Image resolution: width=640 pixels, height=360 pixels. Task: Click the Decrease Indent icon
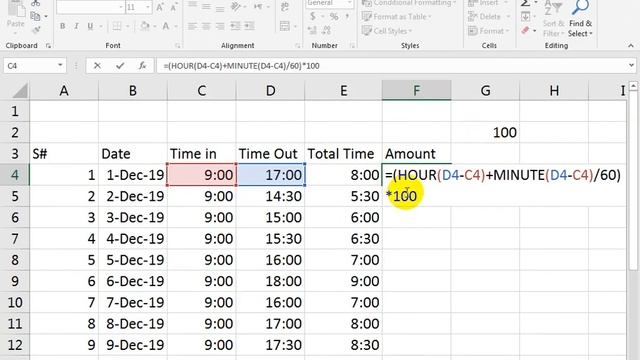(235, 26)
